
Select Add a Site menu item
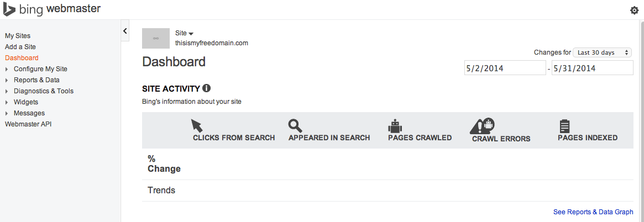(x=20, y=47)
